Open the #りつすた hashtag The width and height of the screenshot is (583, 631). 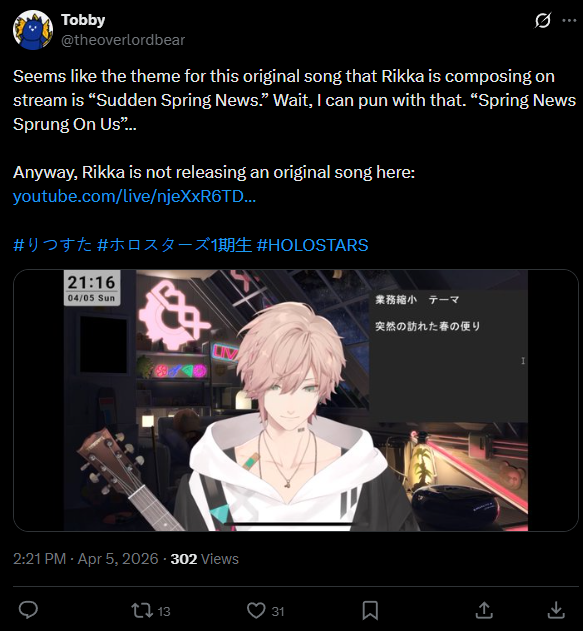[53, 245]
